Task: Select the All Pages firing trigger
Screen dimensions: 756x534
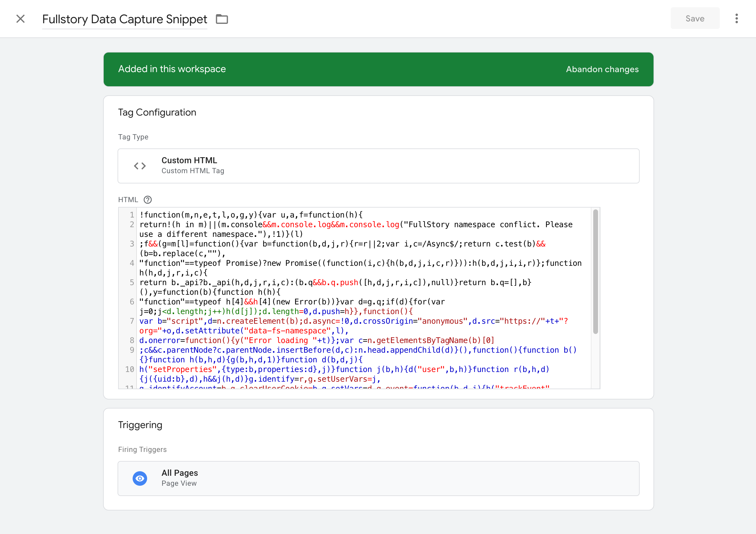Action: 378,478
